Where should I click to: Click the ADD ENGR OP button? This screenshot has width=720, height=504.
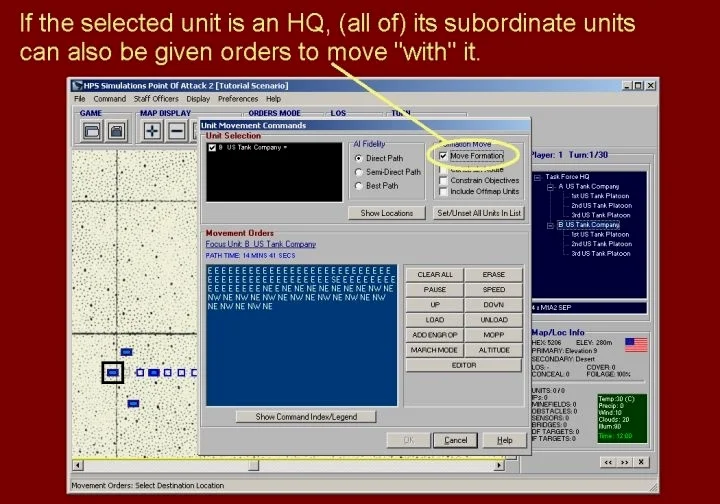tap(435, 335)
